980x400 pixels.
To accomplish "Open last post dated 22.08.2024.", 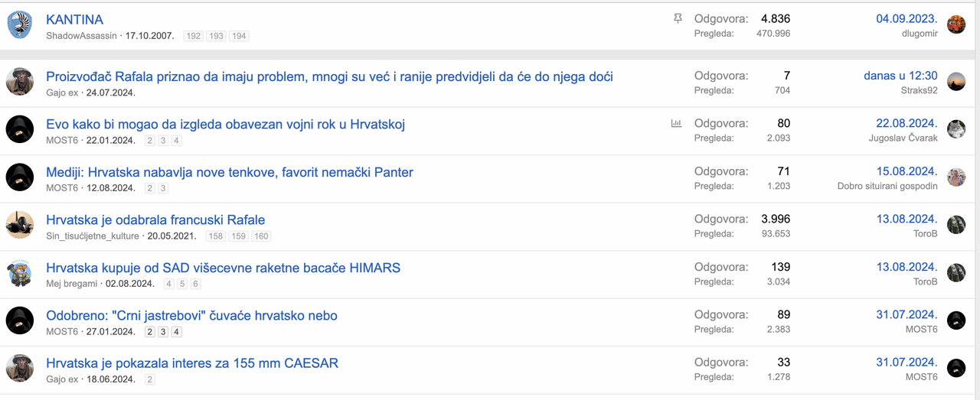I will click(906, 124).
